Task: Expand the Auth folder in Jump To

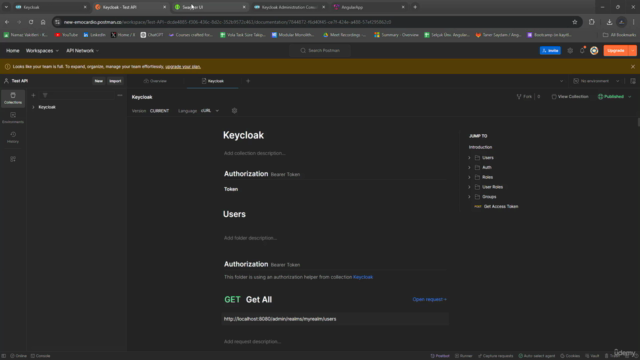Action: [x=469, y=167]
